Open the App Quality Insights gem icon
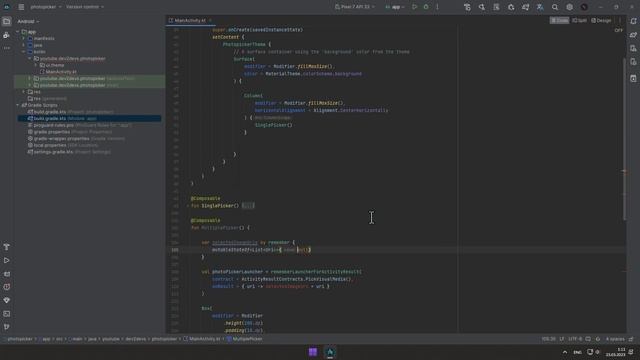Viewport: 640px width, 360px height. click(x=7, y=300)
